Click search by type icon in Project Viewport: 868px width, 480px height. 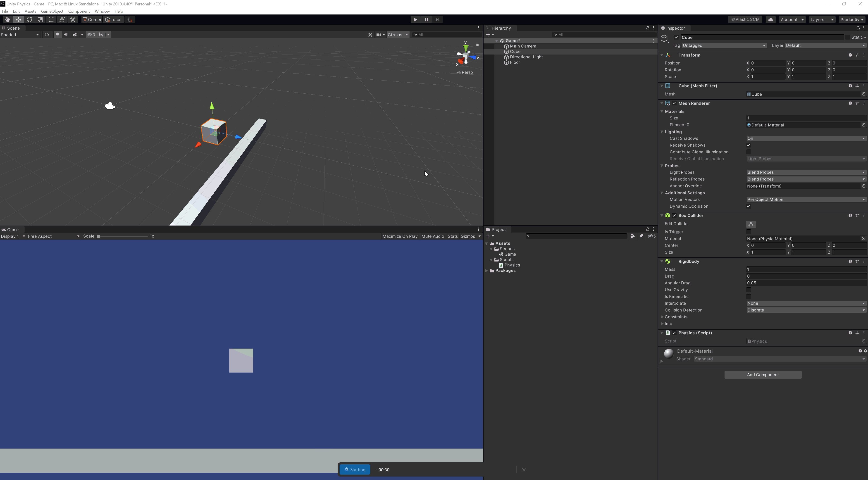pos(632,236)
